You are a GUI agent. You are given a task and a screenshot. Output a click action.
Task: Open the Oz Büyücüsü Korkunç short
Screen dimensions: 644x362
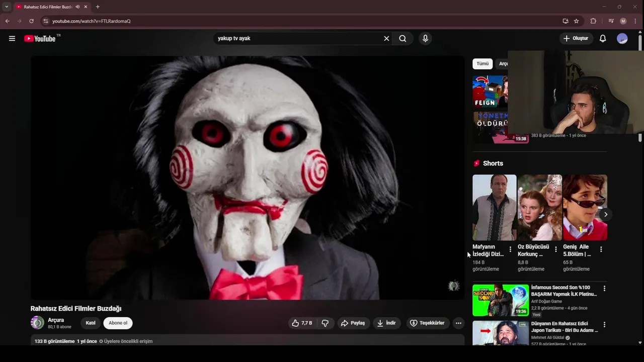pyautogui.click(x=539, y=207)
